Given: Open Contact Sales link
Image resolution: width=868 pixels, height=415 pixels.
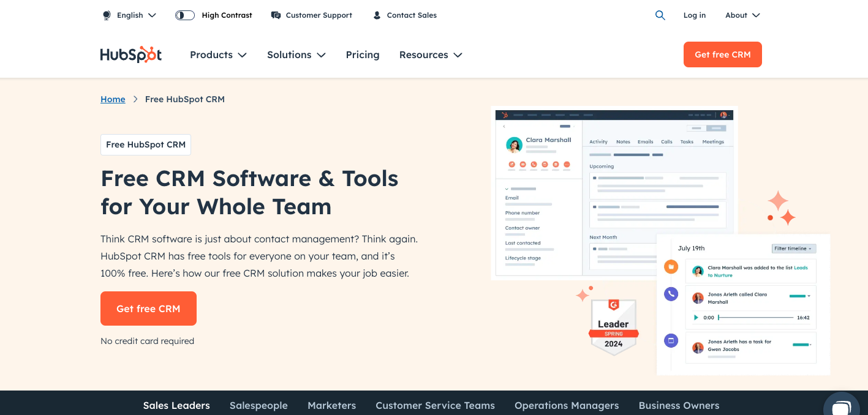Looking at the screenshot, I should pos(412,15).
